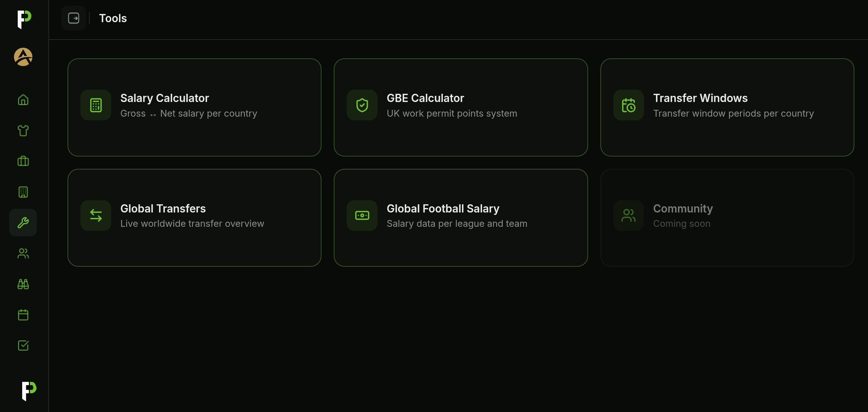Toggle the sidebar collapse arrow next to Tools

(x=74, y=18)
